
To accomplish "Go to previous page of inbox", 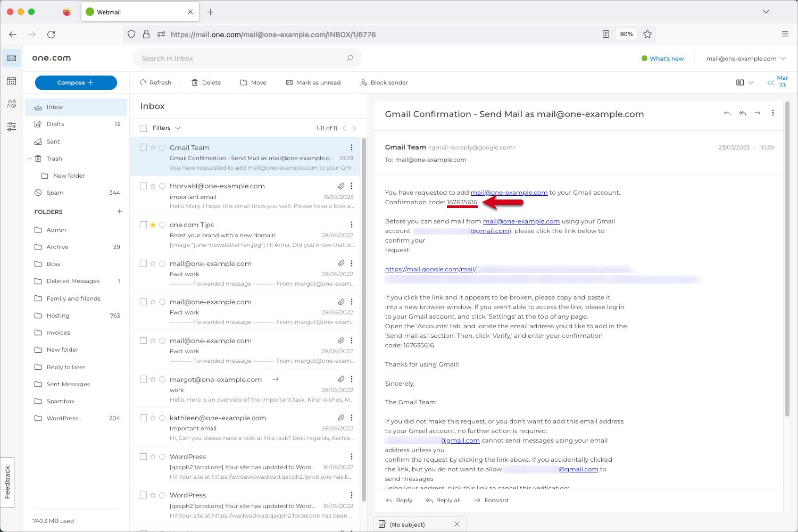I will coord(344,128).
